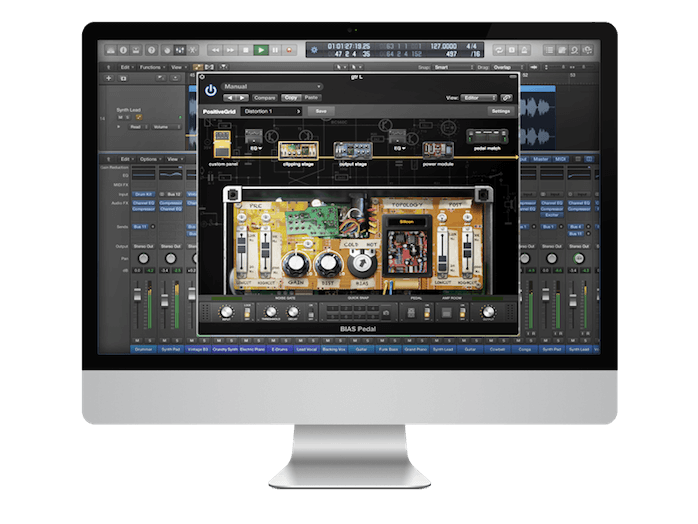Open the Loop Browser icon
Viewport: 698px width, 524px height.
point(575,50)
